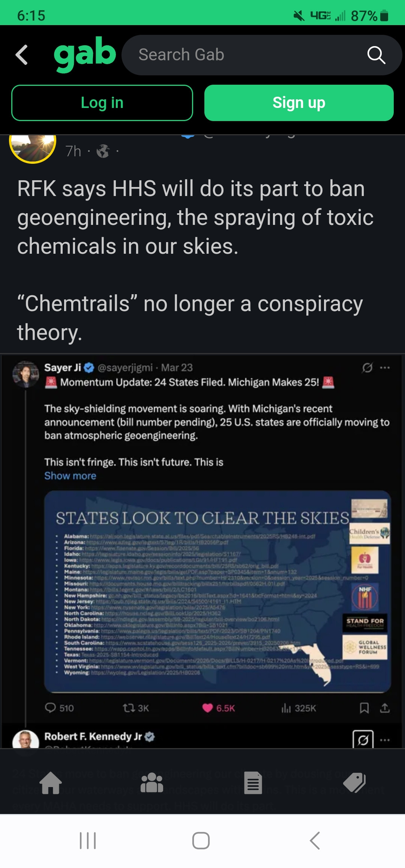
Task: Open the tags icon in bottom bar
Action: pos(354,783)
